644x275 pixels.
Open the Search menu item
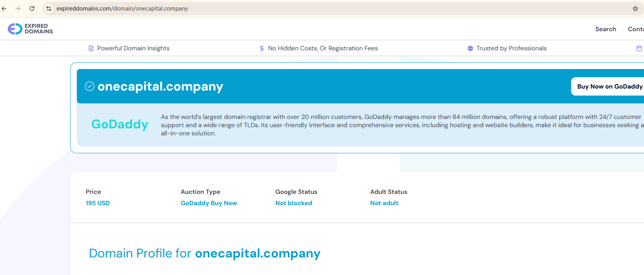(x=605, y=29)
